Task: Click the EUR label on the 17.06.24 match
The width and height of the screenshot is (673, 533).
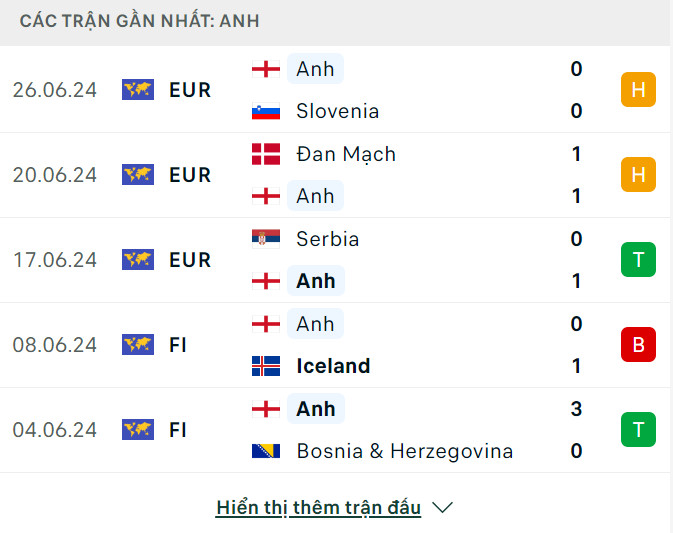Action: click(190, 260)
